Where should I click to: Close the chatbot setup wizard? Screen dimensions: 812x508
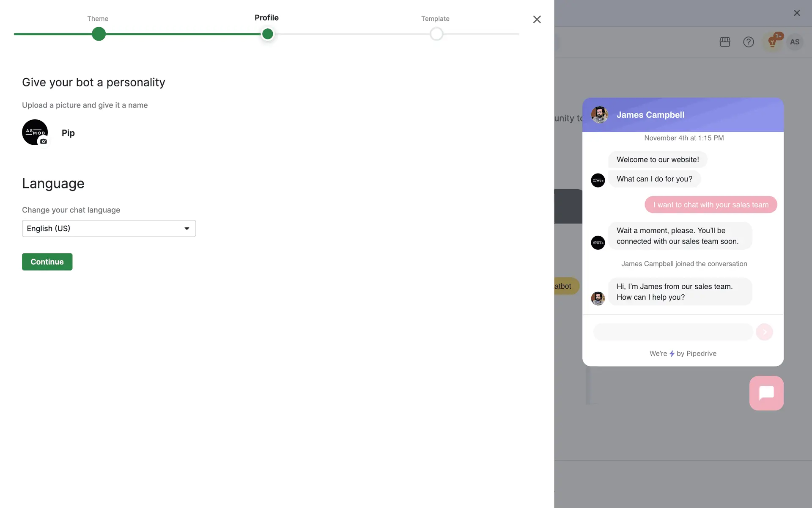point(537,19)
